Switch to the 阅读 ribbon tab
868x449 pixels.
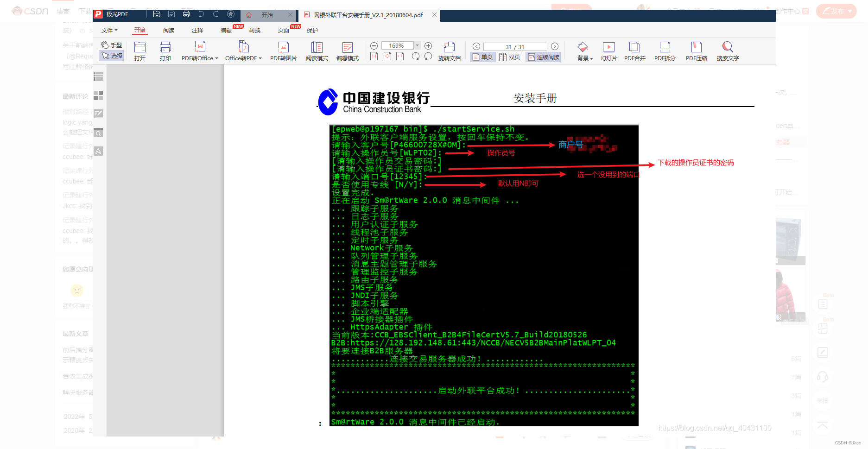tap(169, 31)
